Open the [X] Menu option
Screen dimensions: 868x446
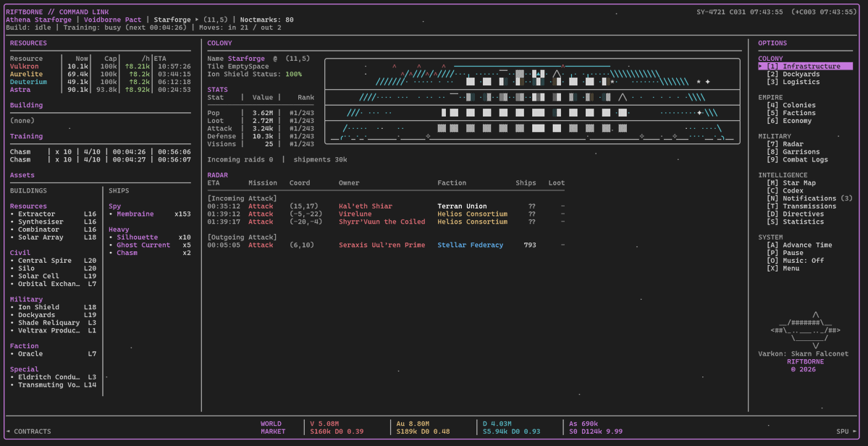783,268
